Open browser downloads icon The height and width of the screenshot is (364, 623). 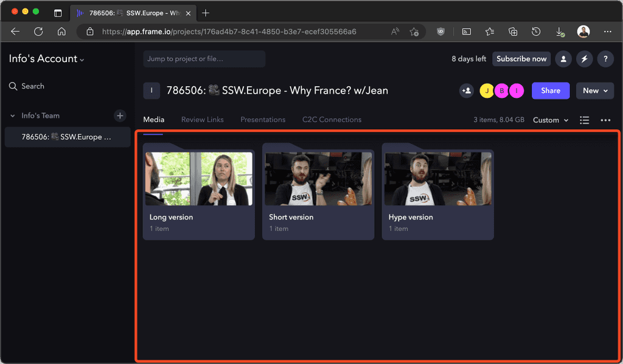(560, 32)
